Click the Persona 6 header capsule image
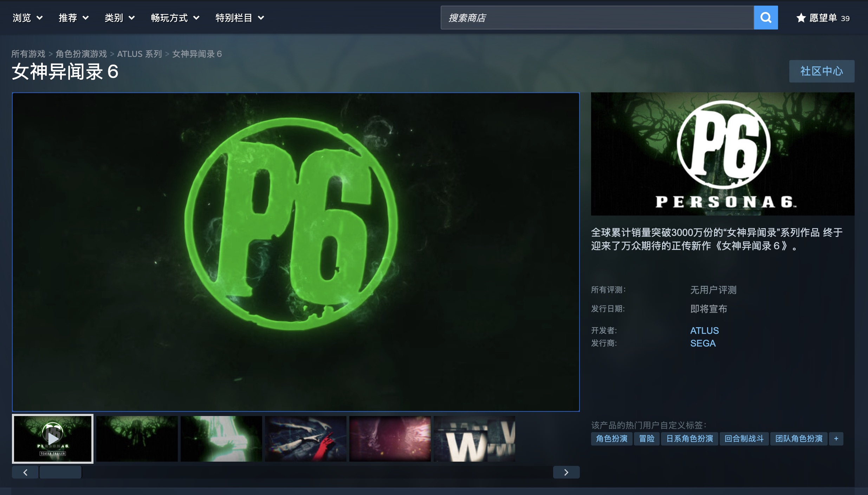The image size is (868, 495). point(723,154)
